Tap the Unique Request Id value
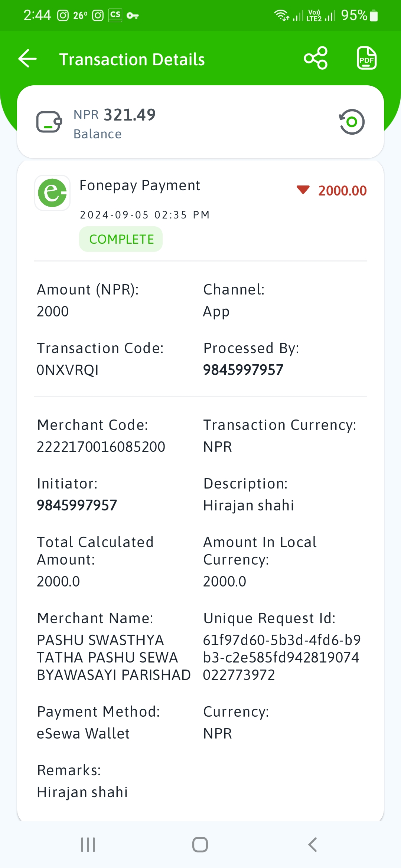401x868 pixels. 281,657
